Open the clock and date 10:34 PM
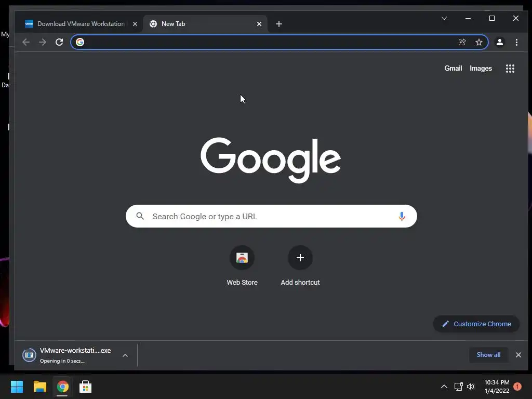The width and height of the screenshot is (532, 399). coord(497,387)
